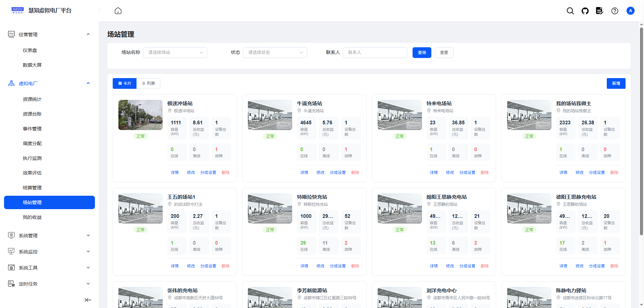Open the user avatar menu
Screen dimensions: 644x308
coord(631,11)
